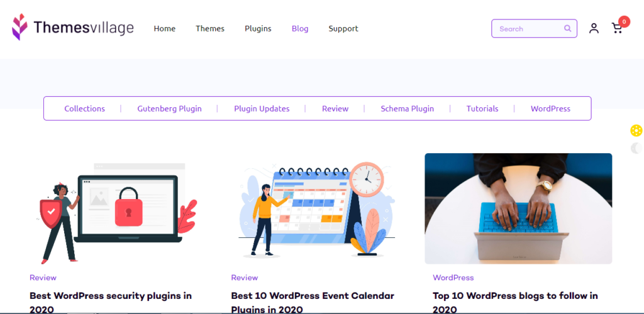This screenshot has height=314, width=644.
Task: Select the WordPress category in filter bar
Action: coord(550,109)
